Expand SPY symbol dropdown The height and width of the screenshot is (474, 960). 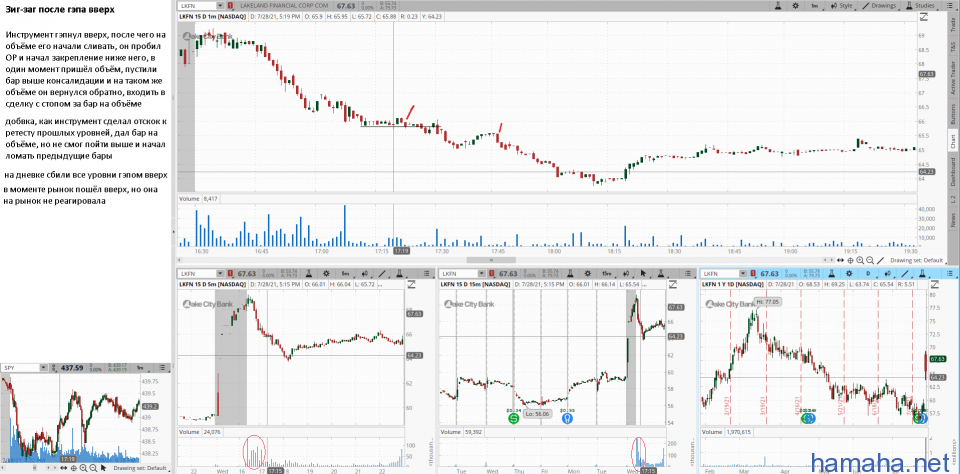(43, 367)
